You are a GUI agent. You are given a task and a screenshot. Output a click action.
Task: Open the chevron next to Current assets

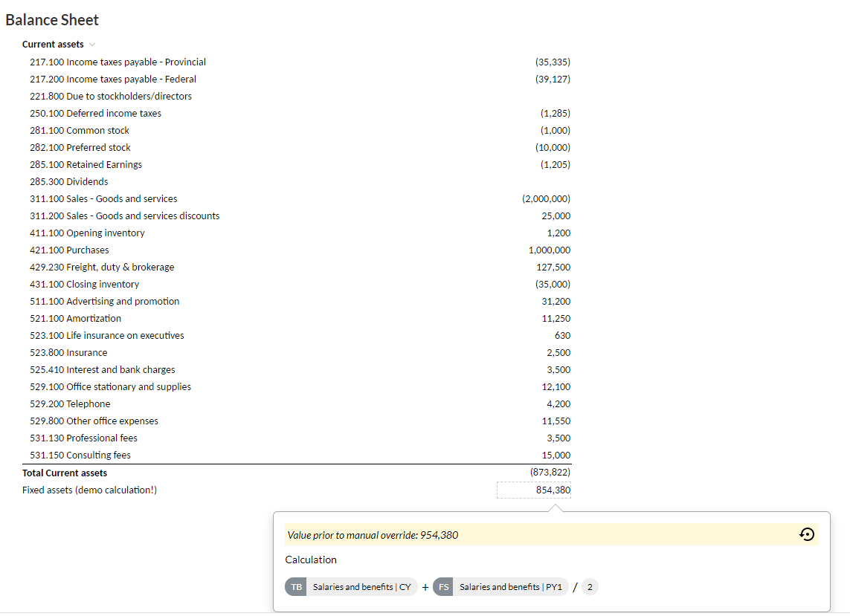[91, 44]
